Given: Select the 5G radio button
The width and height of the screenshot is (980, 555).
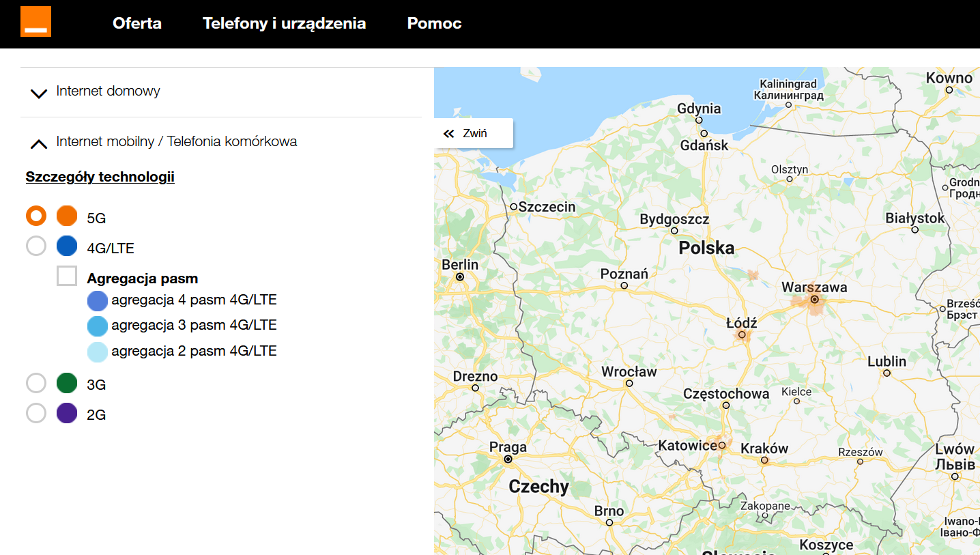Looking at the screenshot, I should pyautogui.click(x=36, y=216).
